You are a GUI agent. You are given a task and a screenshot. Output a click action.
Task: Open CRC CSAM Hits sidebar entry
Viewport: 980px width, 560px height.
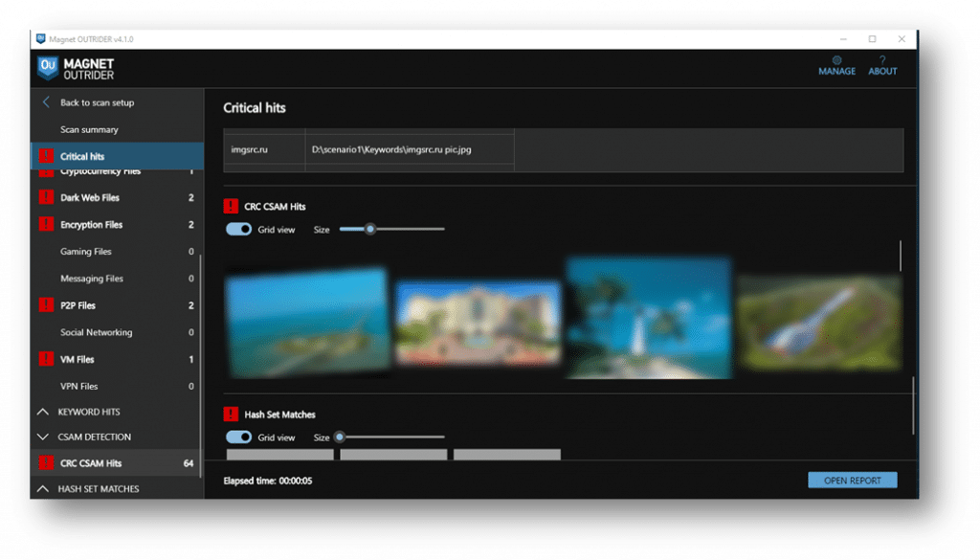pos(117,462)
